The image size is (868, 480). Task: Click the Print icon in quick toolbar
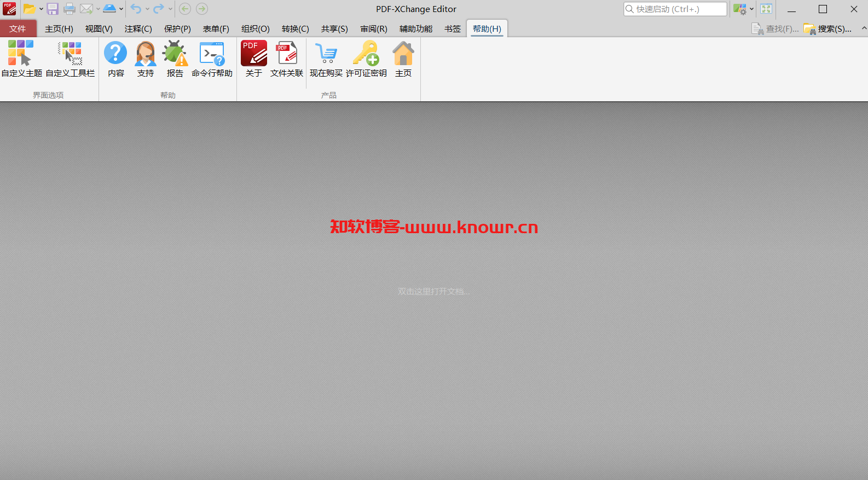pyautogui.click(x=70, y=9)
